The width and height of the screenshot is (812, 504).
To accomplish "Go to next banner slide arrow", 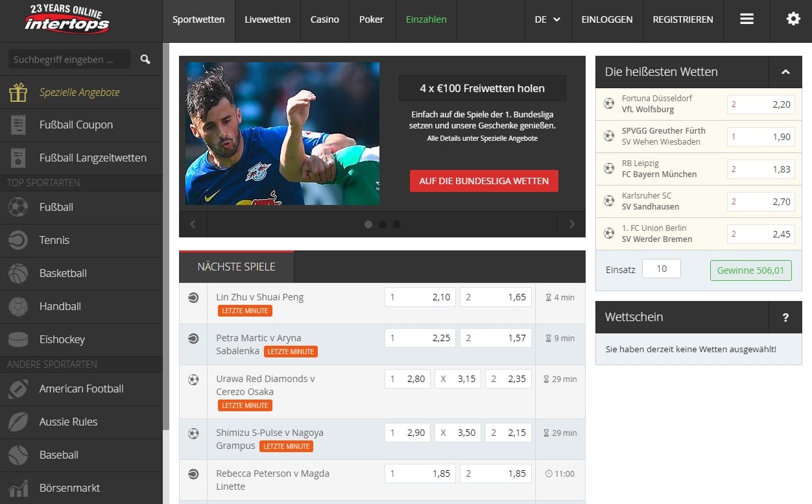I will [571, 224].
